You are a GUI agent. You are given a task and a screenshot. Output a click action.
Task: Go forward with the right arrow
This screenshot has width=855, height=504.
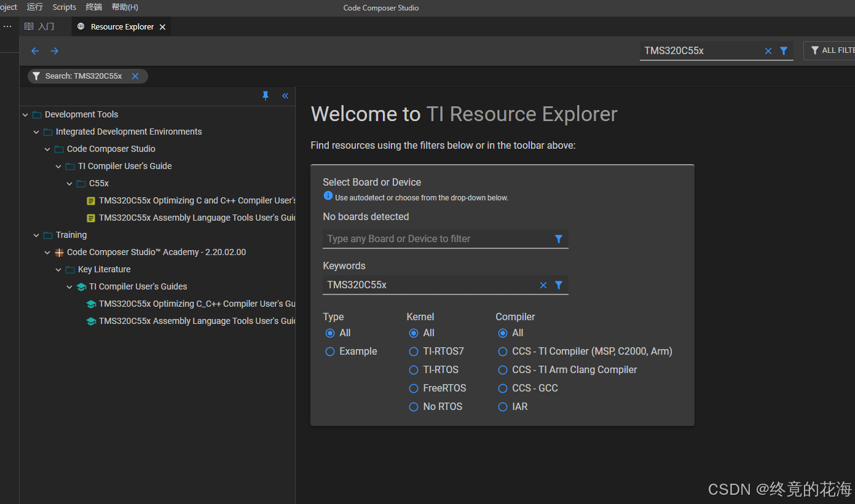[55, 51]
